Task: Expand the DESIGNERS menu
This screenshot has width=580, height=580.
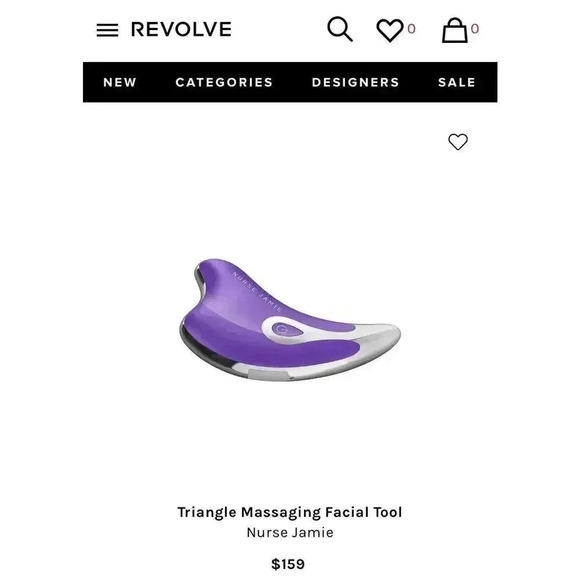Action: pos(355,82)
